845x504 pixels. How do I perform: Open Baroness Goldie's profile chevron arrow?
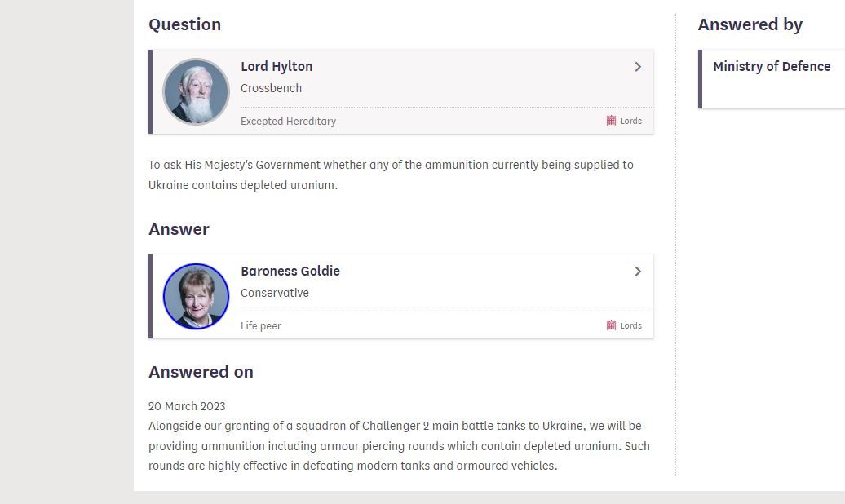[x=638, y=272]
